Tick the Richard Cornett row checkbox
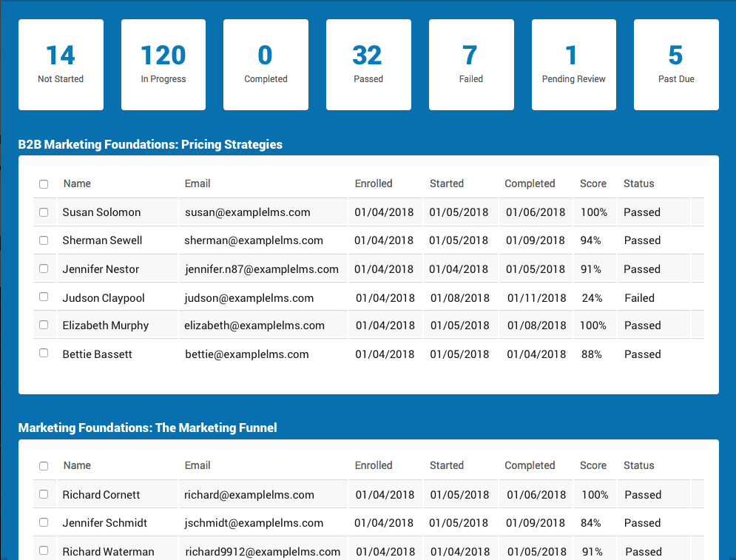The width and height of the screenshot is (736, 560). click(44, 494)
